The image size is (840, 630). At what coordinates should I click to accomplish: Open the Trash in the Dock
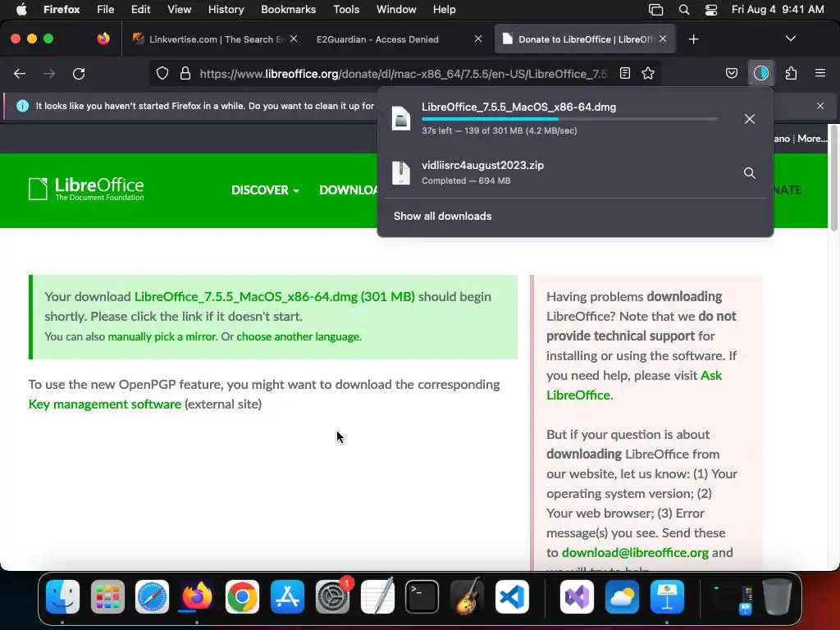[777, 596]
